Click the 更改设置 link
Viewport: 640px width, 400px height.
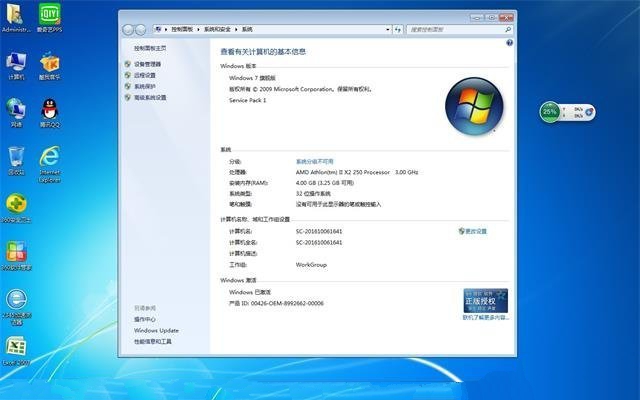[474, 231]
